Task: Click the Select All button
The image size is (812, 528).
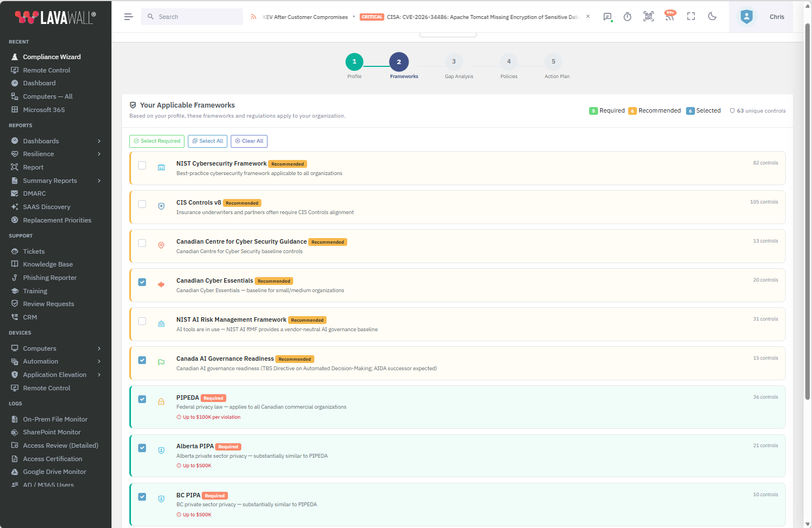Action: coord(207,141)
